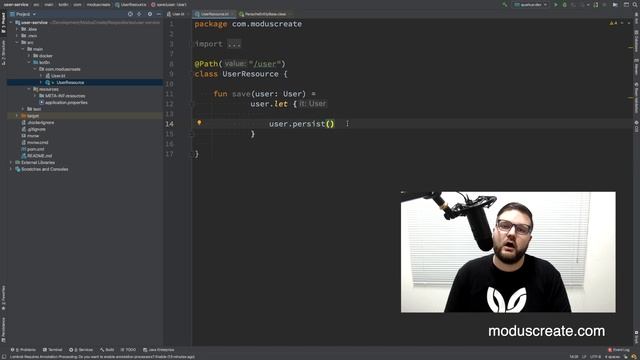Open the Problems tab at bottom
Viewport: 640px width, 360px height.
pos(23,350)
